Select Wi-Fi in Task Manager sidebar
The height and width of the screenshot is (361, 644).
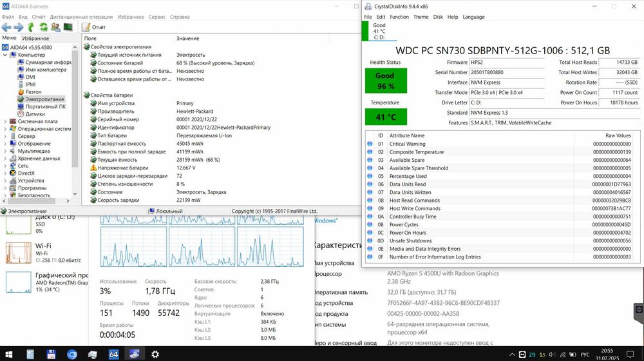[x=44, y=253]
